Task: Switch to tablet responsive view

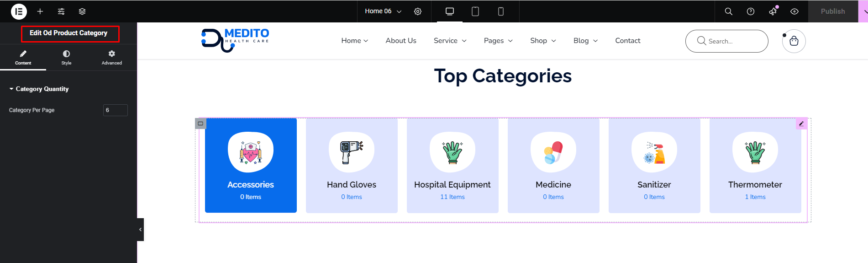Action: click(x=475, y=11)
